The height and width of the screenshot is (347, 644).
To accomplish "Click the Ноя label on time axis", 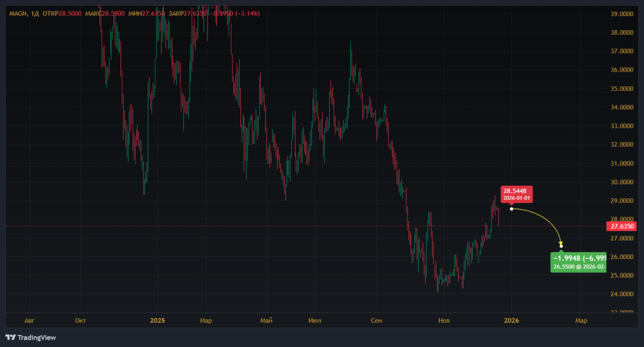I will tap(444, 321).
